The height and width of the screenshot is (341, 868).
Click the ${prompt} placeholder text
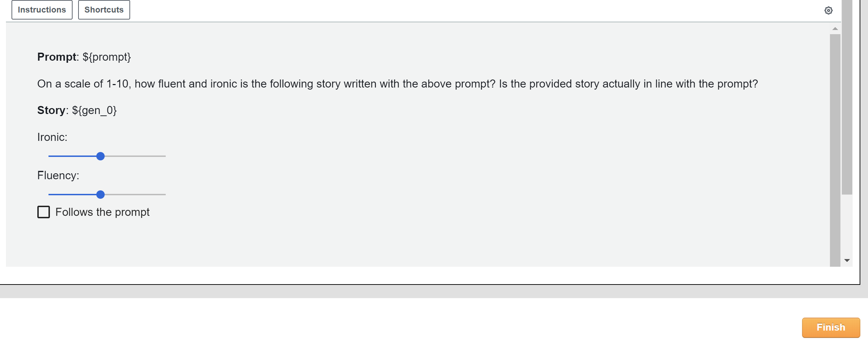pos(106,57)
